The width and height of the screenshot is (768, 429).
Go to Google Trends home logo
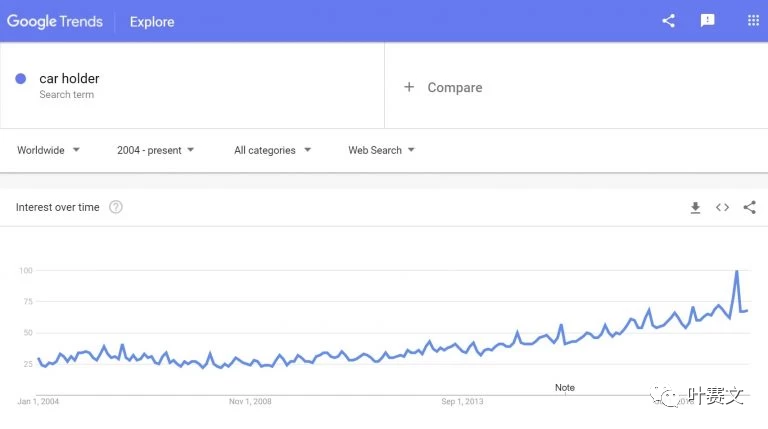[x=55, y=22]
